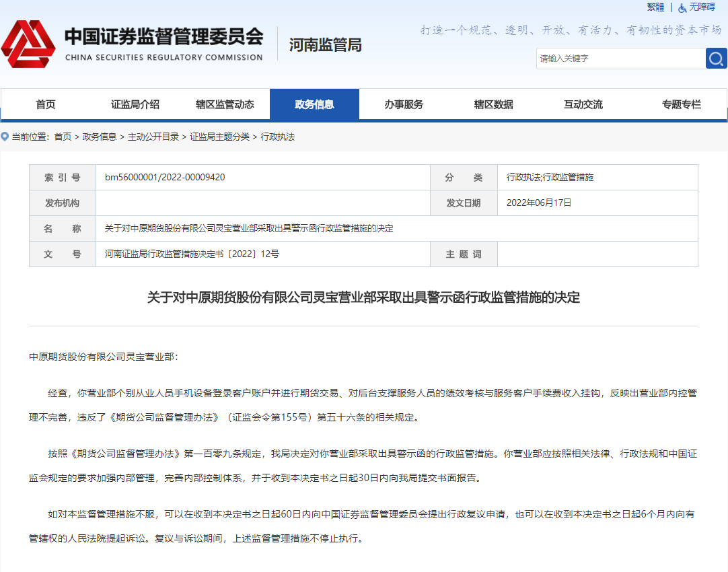Click the document name in the 名称 row
The width and height of the screenshot is (728, 572).
click(x=249, y=228)
